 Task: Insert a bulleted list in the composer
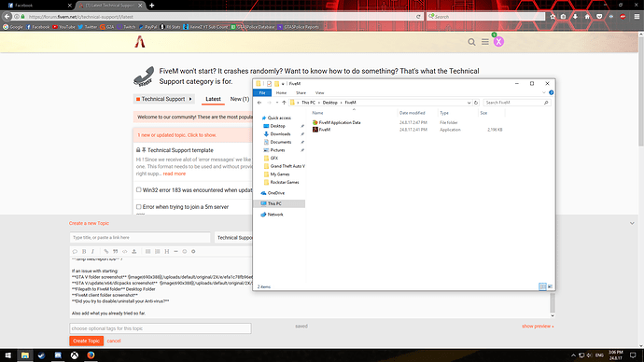click(147, 251)
